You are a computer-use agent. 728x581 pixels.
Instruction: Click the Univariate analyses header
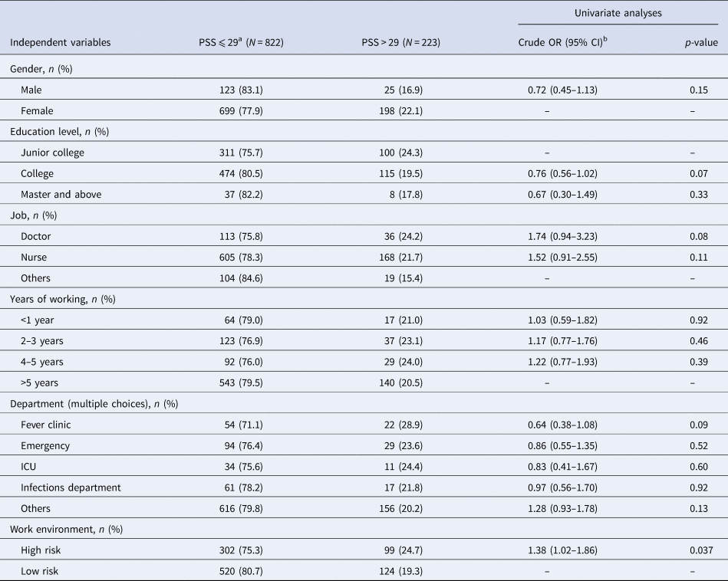pyautogui.click(x=619, y=11)
